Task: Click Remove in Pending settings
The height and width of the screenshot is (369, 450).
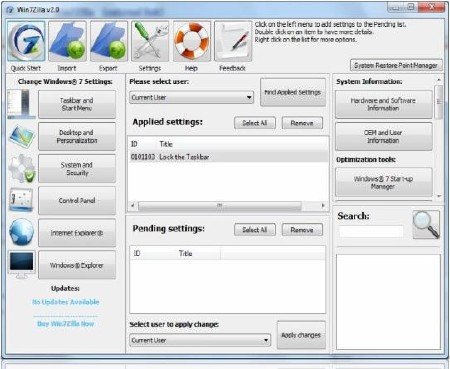Action: tap(302, 230)
